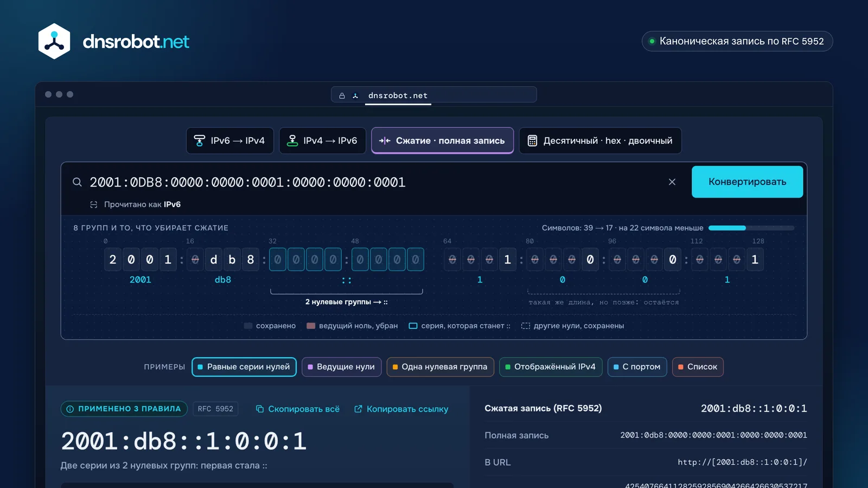Open the Десятичный · hex · двоичный tab
The image size is (868, 488).
[601, 140]
